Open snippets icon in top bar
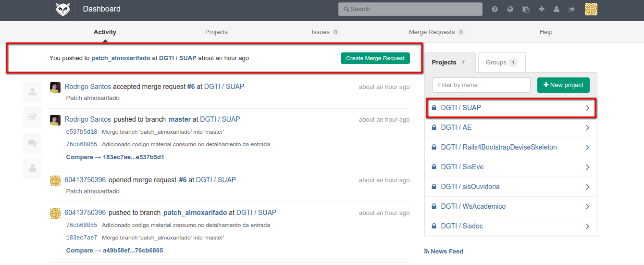The height and width of the screenshot is (265, 644). tap(526, 9)
